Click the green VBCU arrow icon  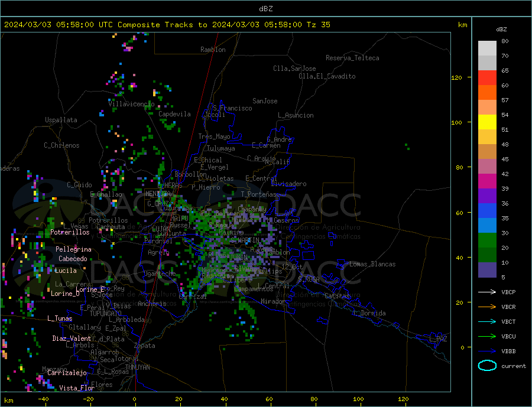487,337
